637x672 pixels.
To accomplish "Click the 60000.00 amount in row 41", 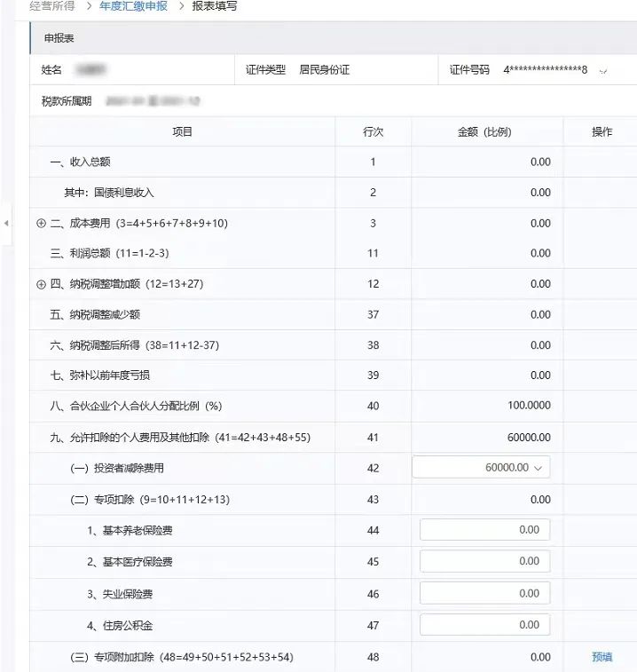I will click(529, 437).
